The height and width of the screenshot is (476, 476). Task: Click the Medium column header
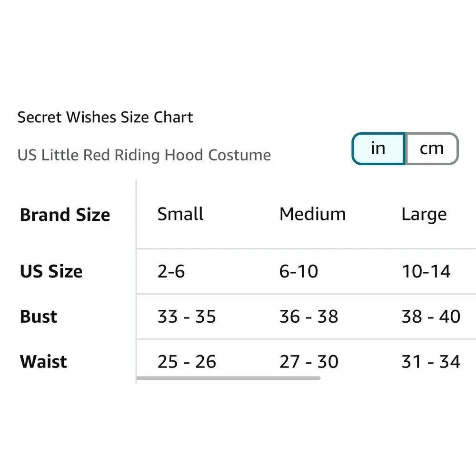point(312,214)
